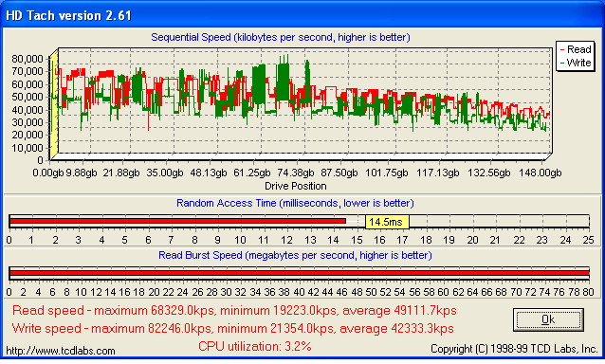Click the 80 tick on burst speed scale
Viewport: 605px width, 364px height.
pyautogui.click(x=589, y=292)
